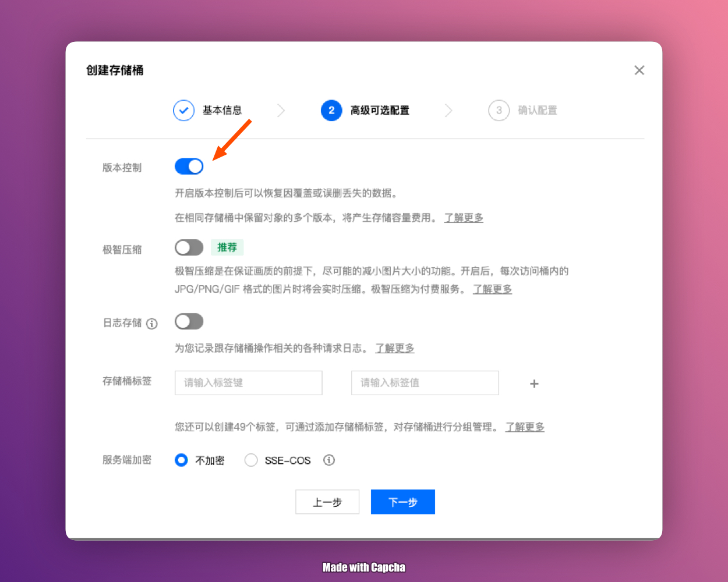
Task: Enable the 极智压缩 switch
Action: point(189,248)
